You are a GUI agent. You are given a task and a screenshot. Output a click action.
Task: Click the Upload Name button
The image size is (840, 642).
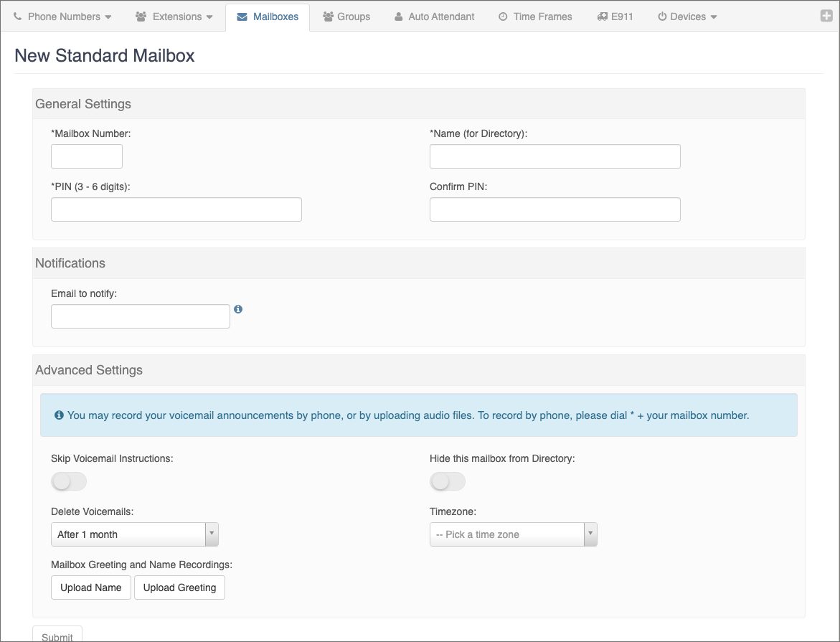click(91, 587)
